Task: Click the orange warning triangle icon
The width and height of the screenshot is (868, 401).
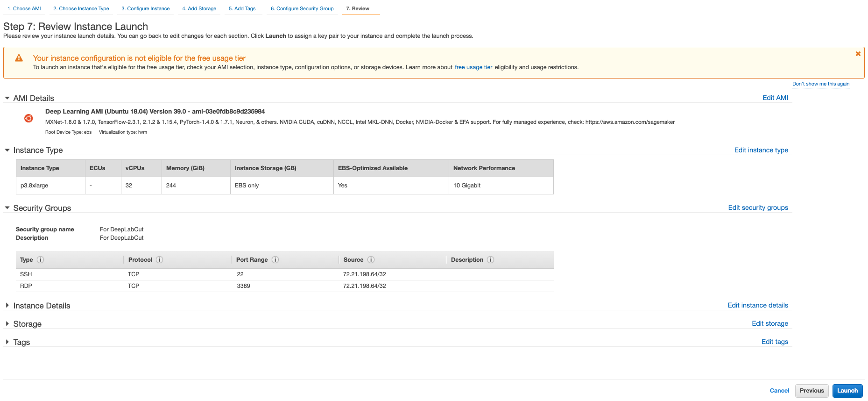Action: [x=19, y=58]
